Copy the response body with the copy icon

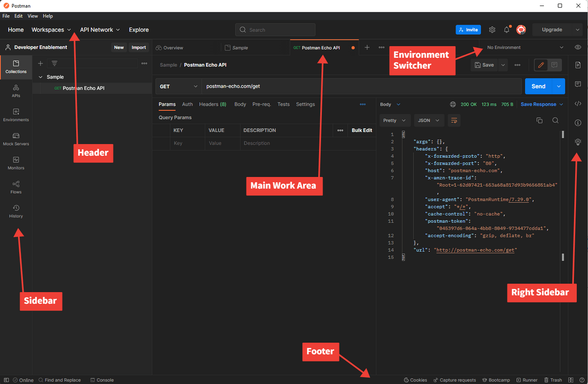coord(539,120)
